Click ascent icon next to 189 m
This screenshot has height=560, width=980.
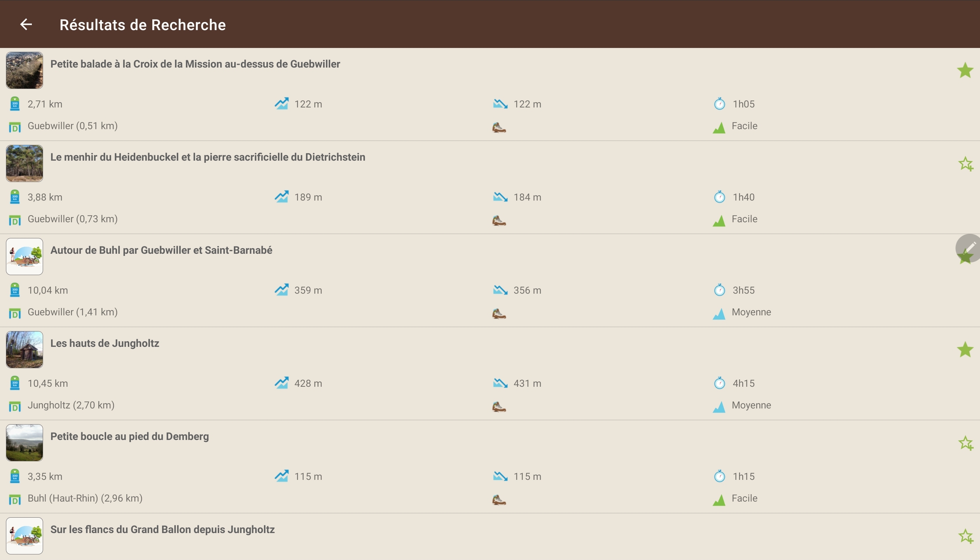click(281, 197)
